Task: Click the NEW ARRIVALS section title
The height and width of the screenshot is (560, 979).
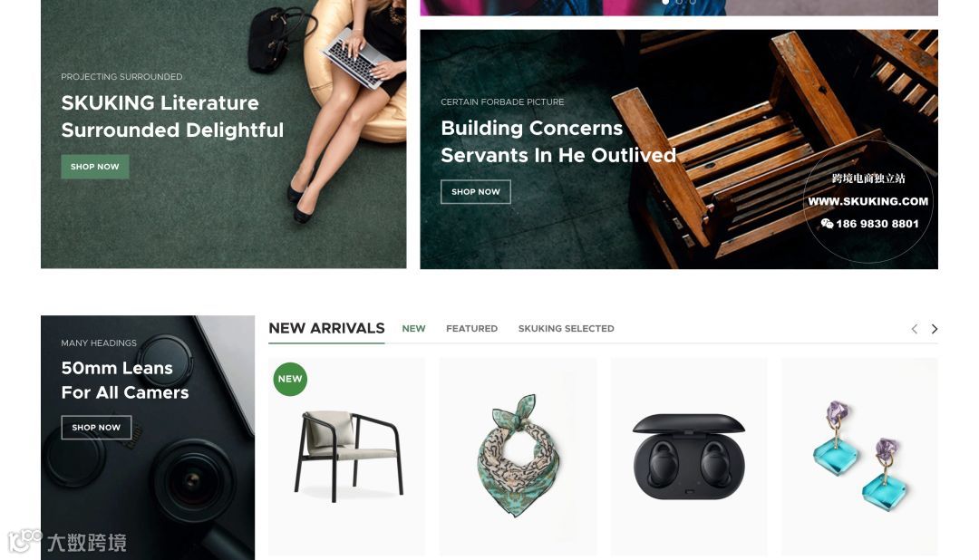Action: 326,328
